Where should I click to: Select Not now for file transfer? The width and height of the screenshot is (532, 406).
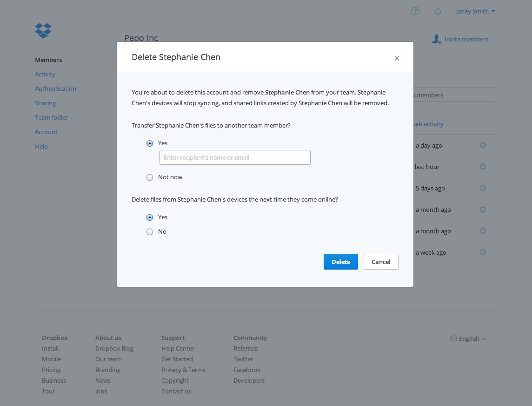click(150, 177)
